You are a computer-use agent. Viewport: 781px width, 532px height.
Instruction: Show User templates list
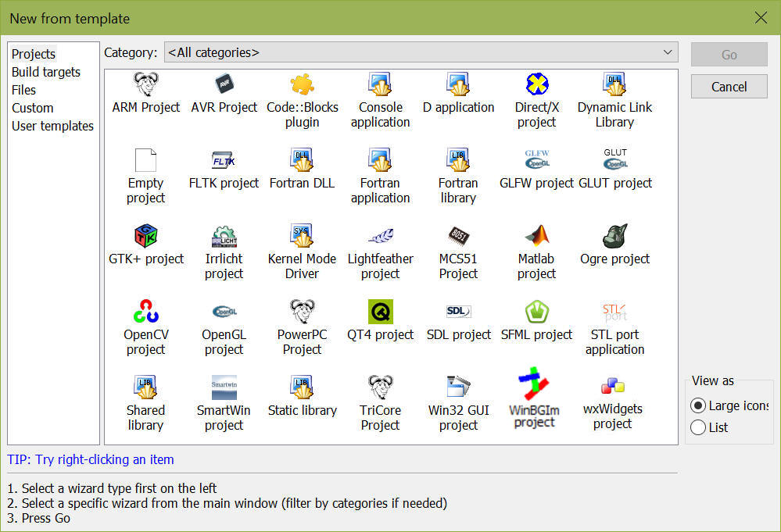52,126
